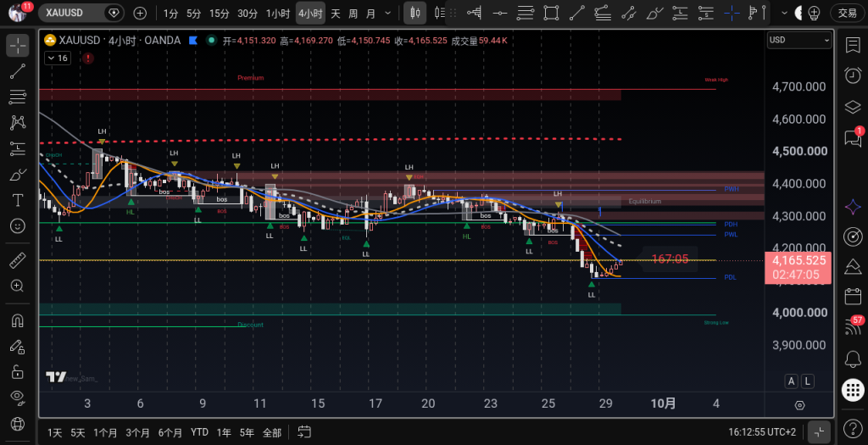
Task: Set date range to 3个月
Action: pyautogui.click(x=137, y=432)
